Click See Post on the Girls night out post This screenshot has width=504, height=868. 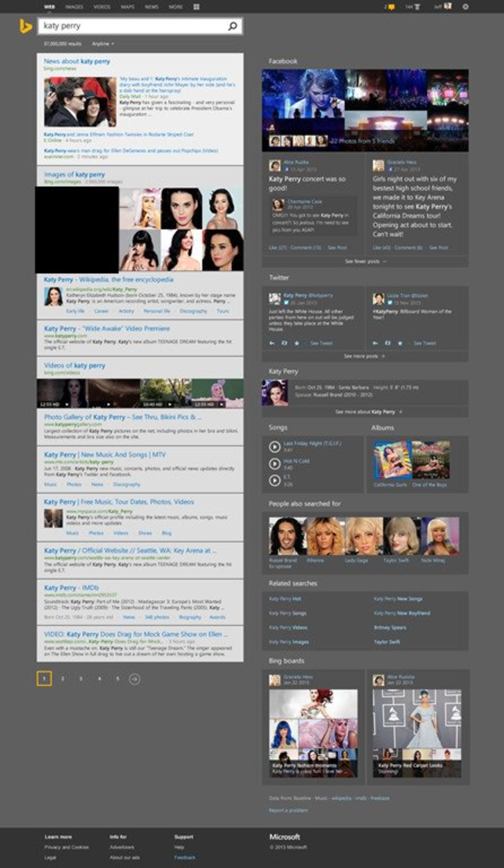point(439,248)
